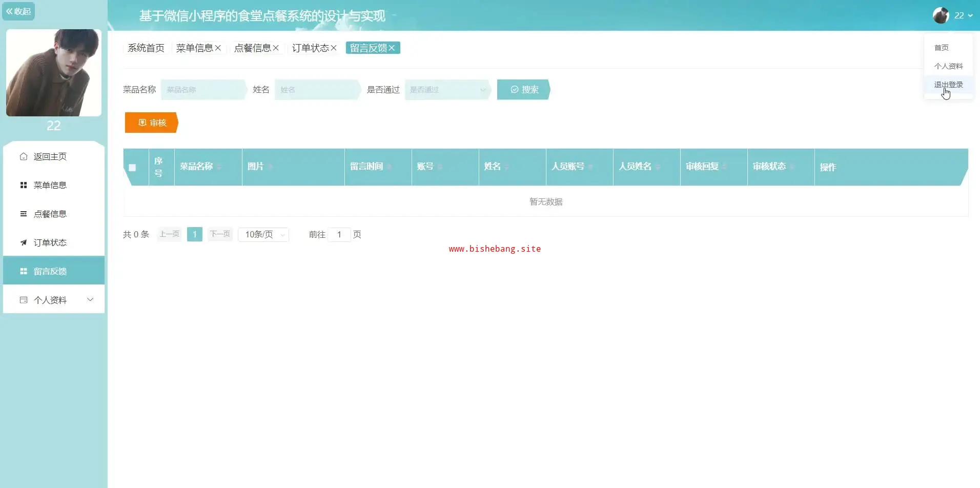This screenshot has height=488, width=980.
Task: Expand the 个人资料 sidebar submenu
Action: 90,300
